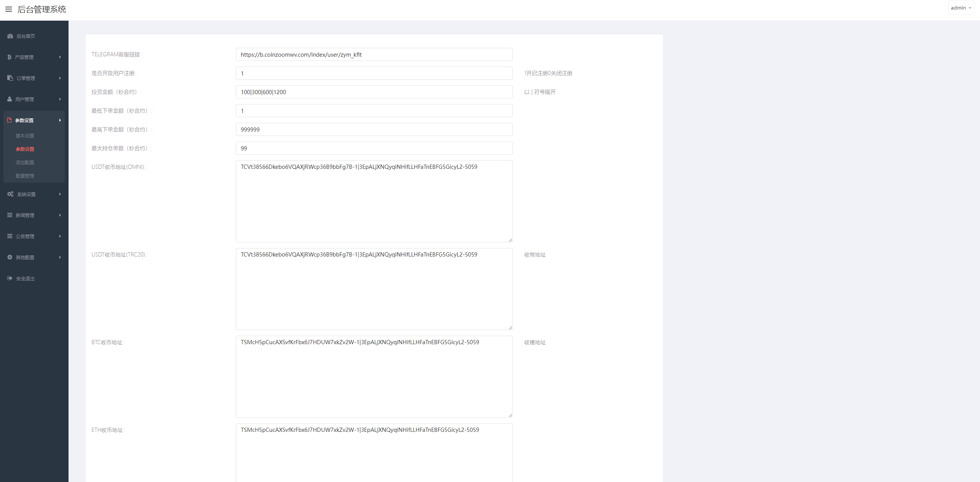Select the 基本设置 submenu item
The height and width of the screenshot is (482, 980).
[x=25, y=135]
